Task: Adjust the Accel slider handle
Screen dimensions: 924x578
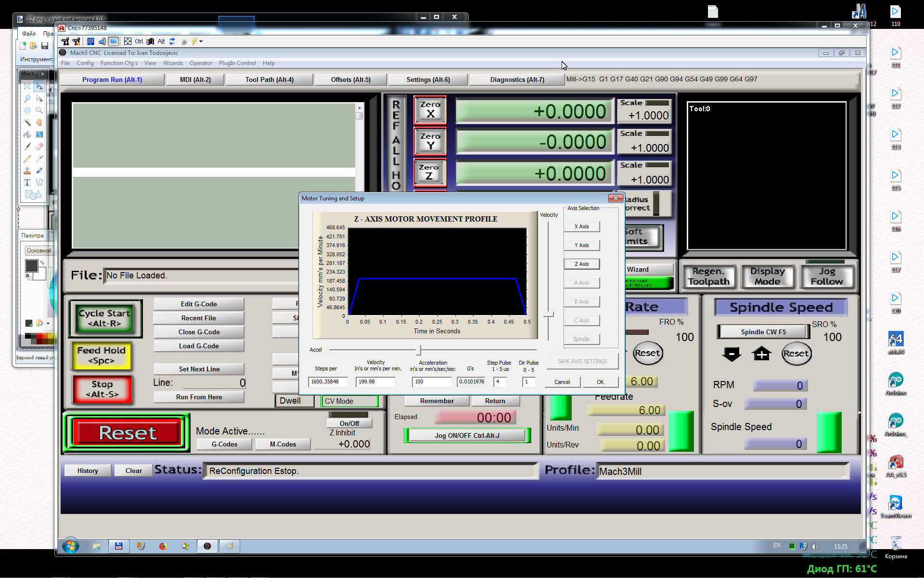Action: coord(418,350)
